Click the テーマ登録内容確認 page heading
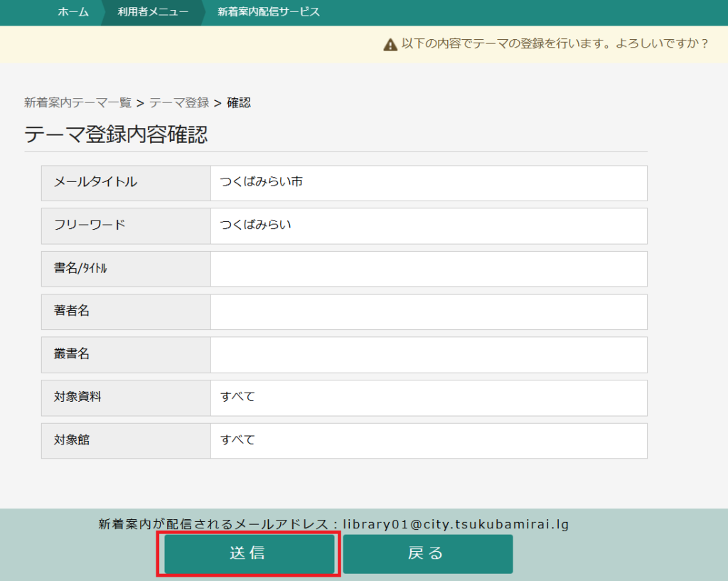The image size is (728, 581). (x=116, y=134)
